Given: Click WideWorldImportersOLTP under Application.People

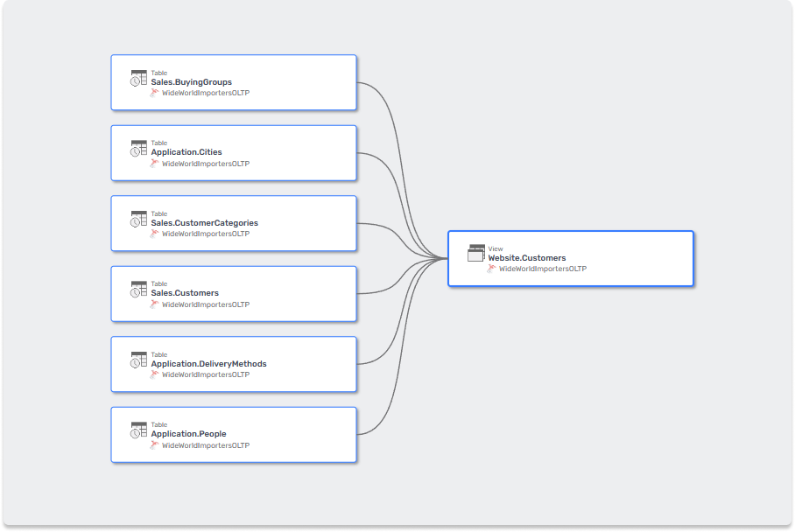Looking at the screenshot, I should click(x=206, y=445).
